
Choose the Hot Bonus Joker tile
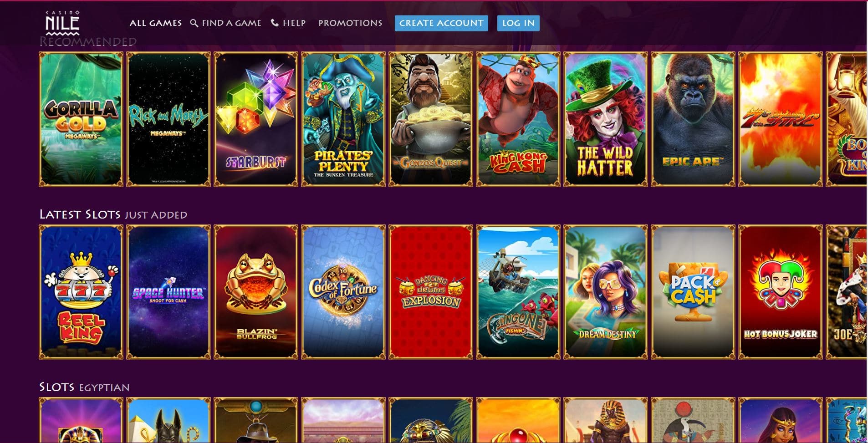tap(781, 292)
